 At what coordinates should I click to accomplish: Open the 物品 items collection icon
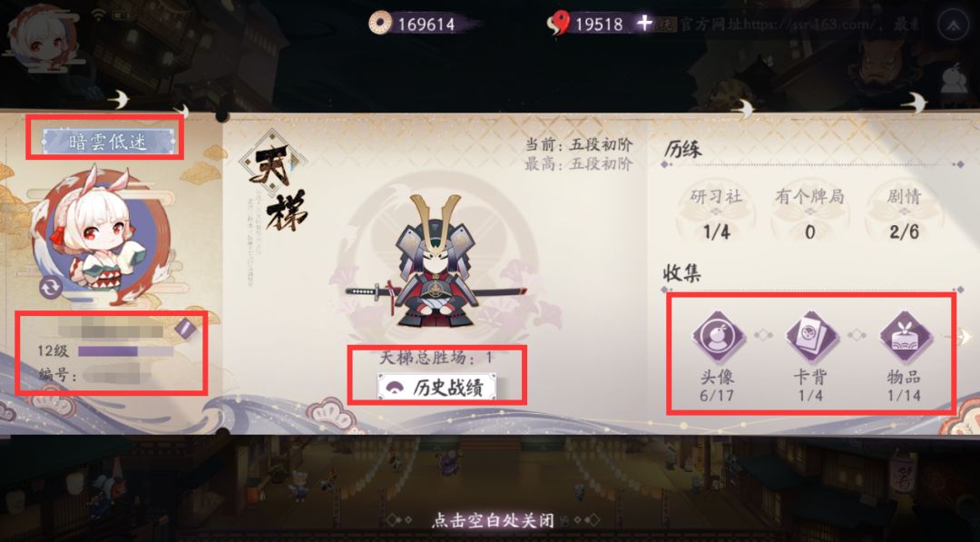click(905, 336)
